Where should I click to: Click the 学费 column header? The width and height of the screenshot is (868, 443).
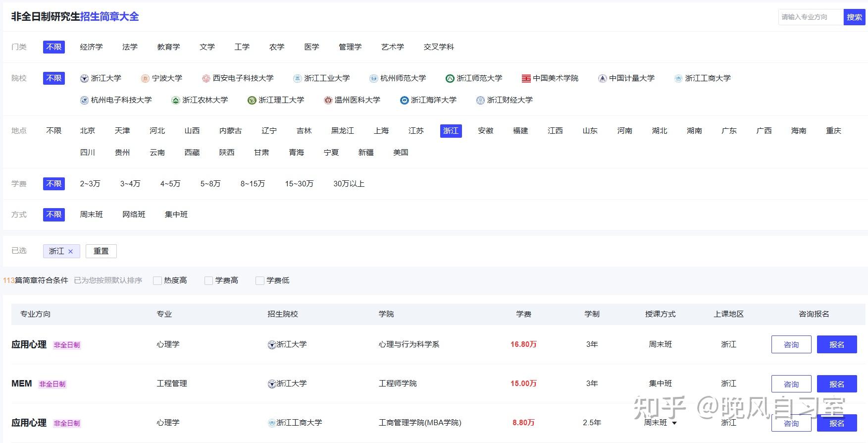coord(523,314)
